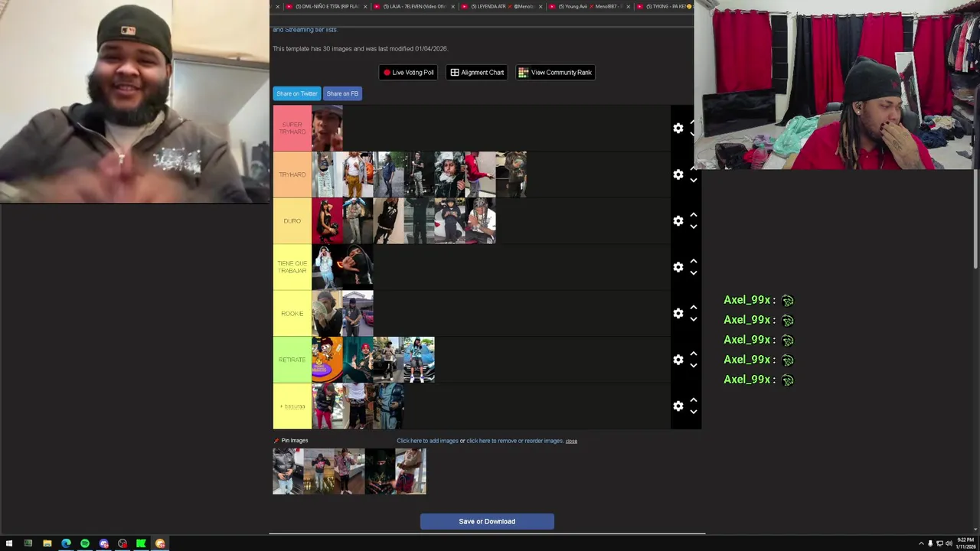Move RETIRATE tier up with arrow
980x551 pixels.
(694, 354)
